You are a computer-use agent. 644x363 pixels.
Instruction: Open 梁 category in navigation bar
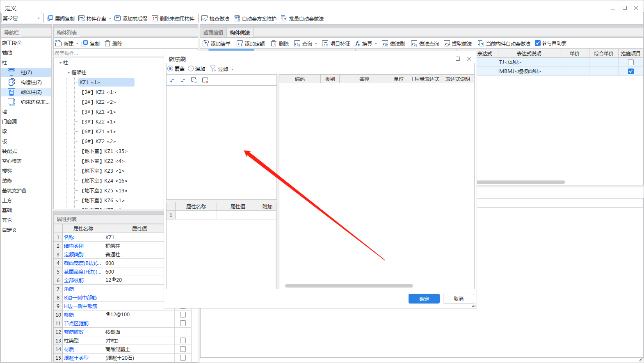coord(5,131)
